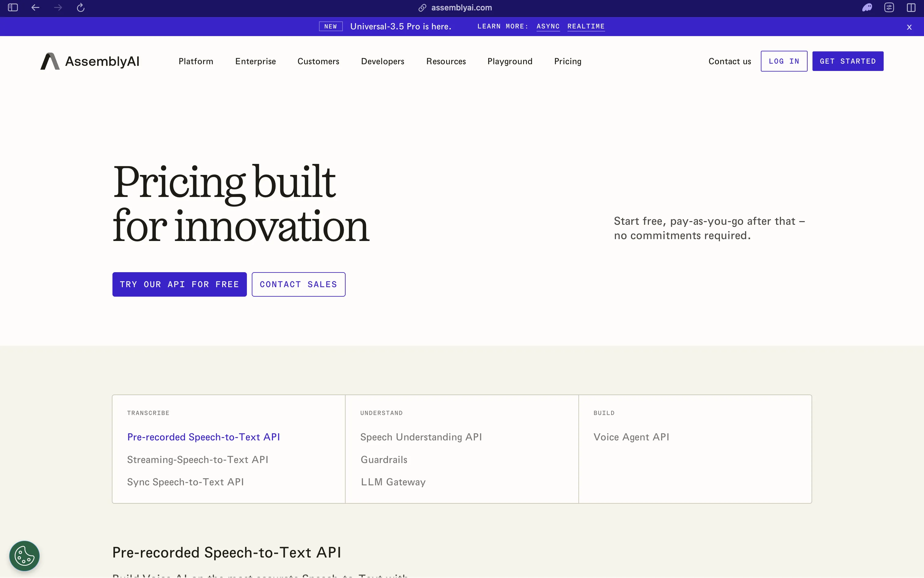Open cookie preferences icon
This screenshot has height=578, width=924.
(24, 556)
